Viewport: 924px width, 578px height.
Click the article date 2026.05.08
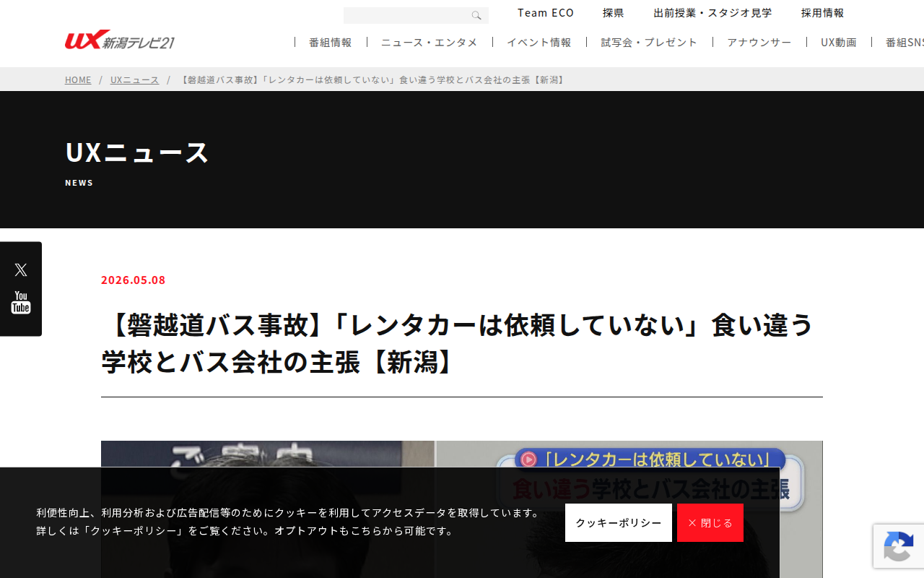pos(134,280)
